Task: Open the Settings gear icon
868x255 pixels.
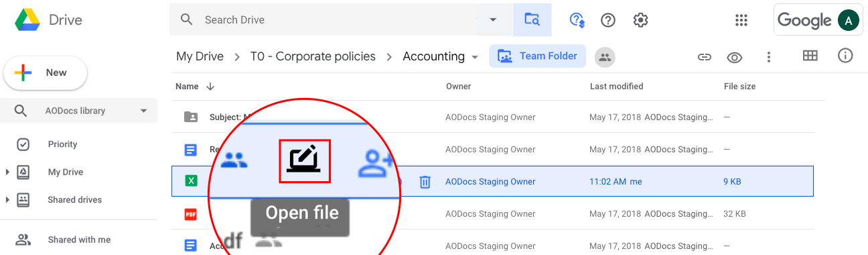Action: coord(640,20)
